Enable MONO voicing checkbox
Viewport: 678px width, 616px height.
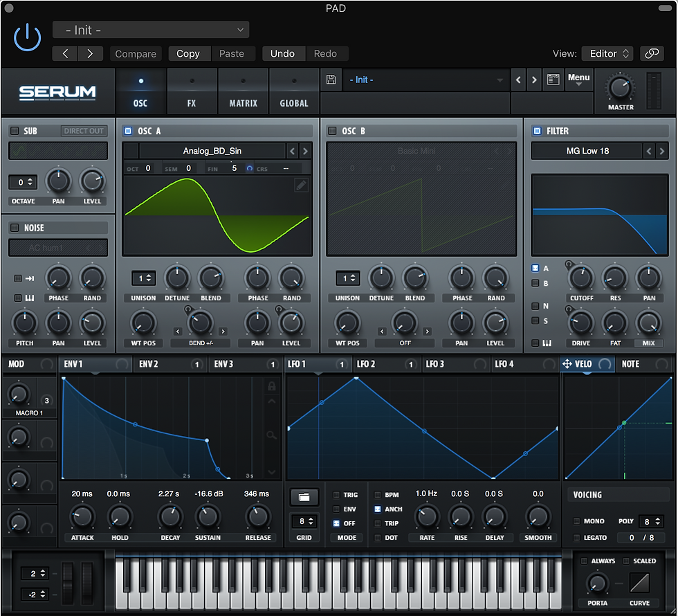(576, 521)
